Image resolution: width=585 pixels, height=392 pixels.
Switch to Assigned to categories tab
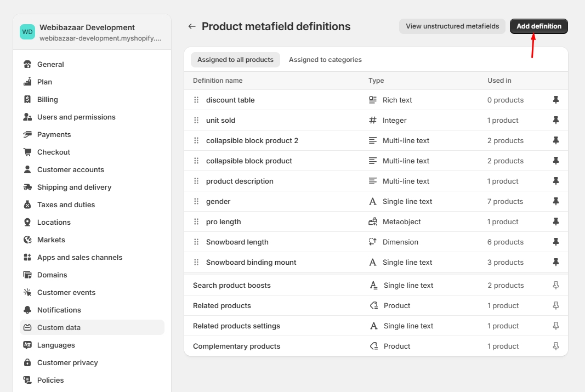coord(325,60)
